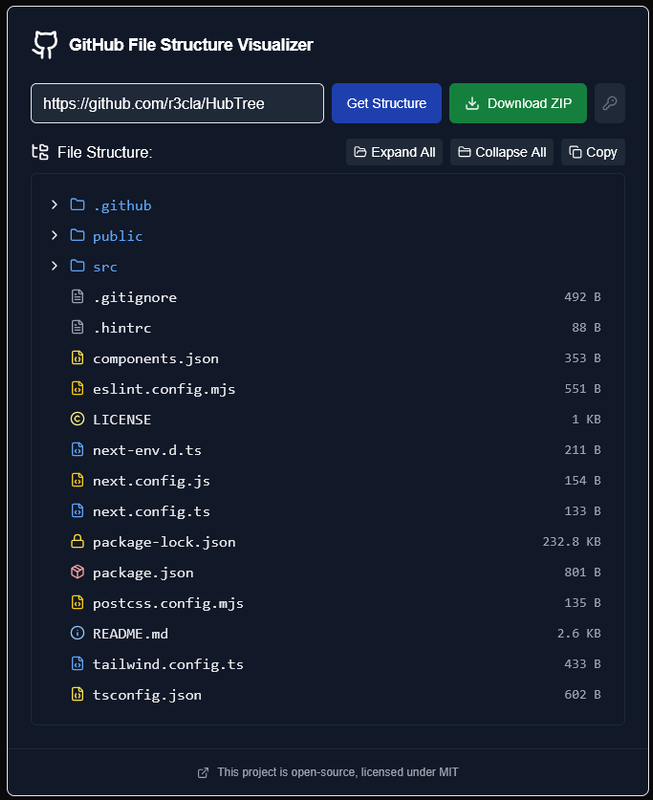The image size is (653, 800).
Task: Click the GitHub cat logo icon
Action: [x=45, y=44]
